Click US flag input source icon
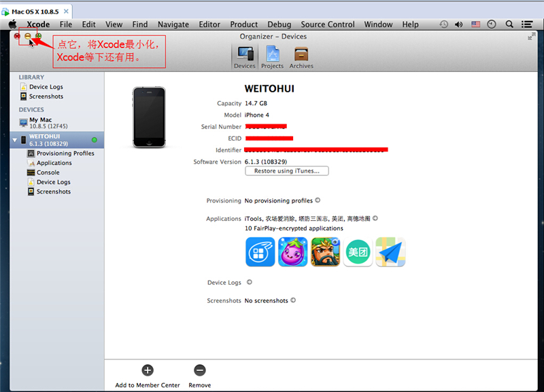The image size is (544, 392). [475, 24]
